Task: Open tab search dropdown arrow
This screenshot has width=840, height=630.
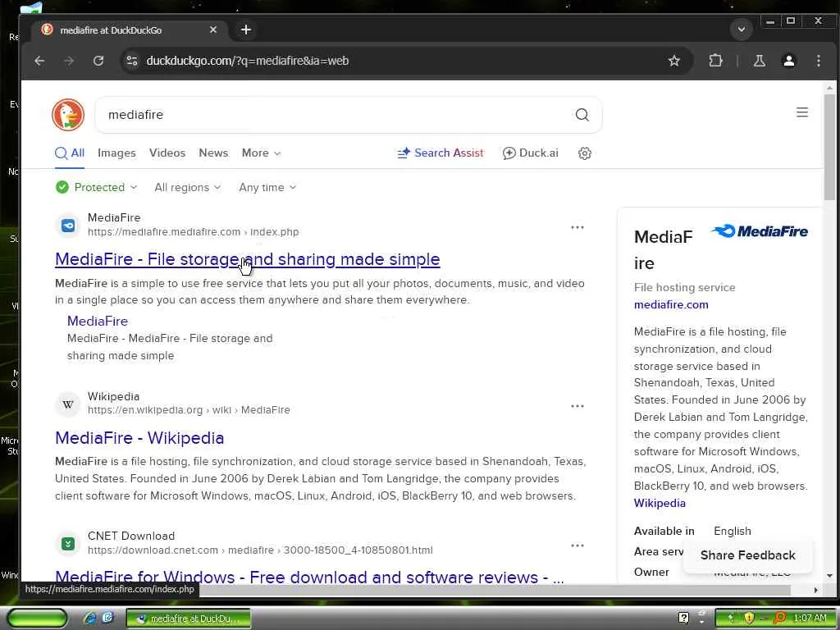Action: click(x=742, y=30)
